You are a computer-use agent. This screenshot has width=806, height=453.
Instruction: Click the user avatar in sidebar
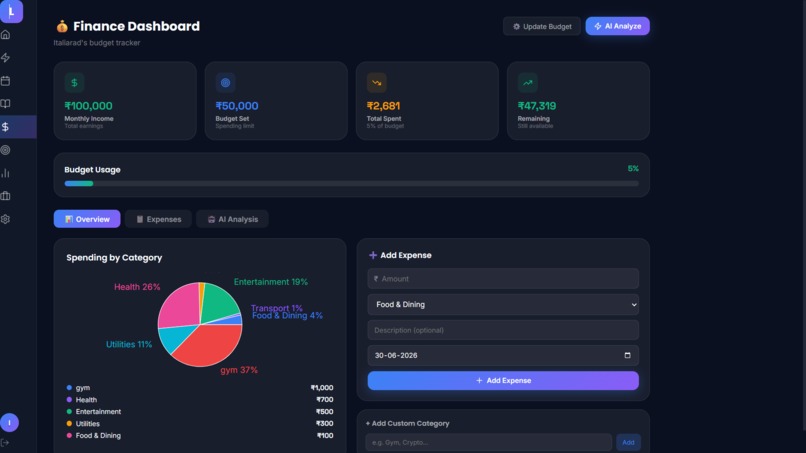tap(9, 423)
